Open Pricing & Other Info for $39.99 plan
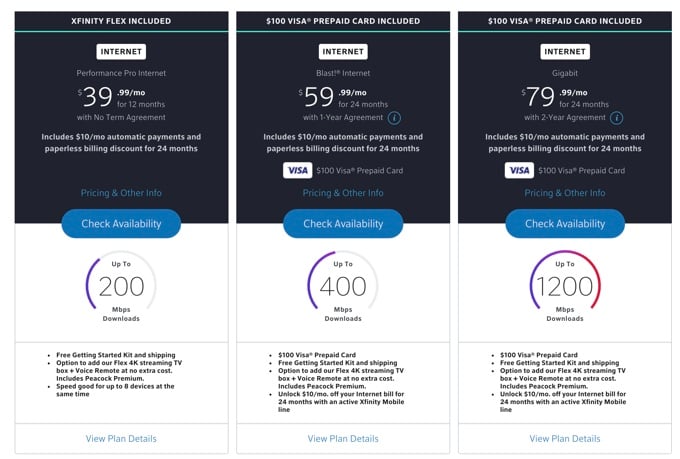 [121, 193]
